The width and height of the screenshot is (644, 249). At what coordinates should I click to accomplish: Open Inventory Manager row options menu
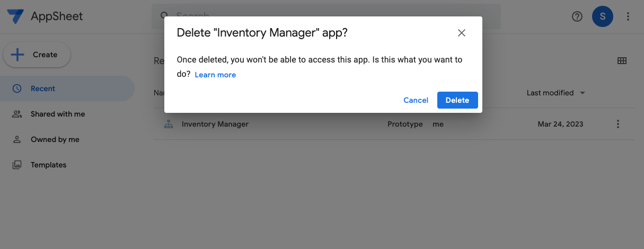618,124
